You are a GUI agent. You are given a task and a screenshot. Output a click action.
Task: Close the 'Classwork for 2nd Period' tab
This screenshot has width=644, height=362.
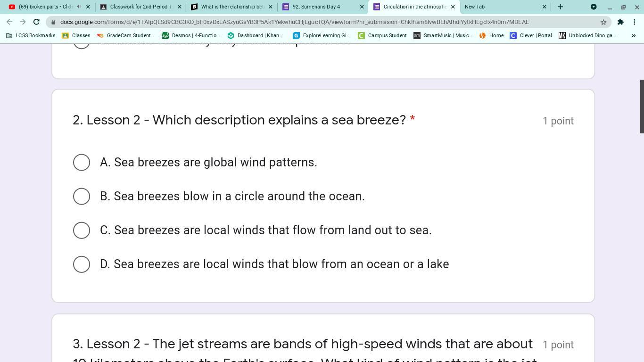(179, 7)
